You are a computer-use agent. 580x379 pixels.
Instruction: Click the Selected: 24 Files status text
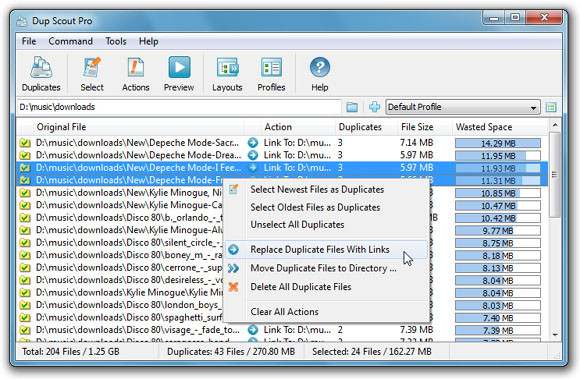(x=372, y=352)
